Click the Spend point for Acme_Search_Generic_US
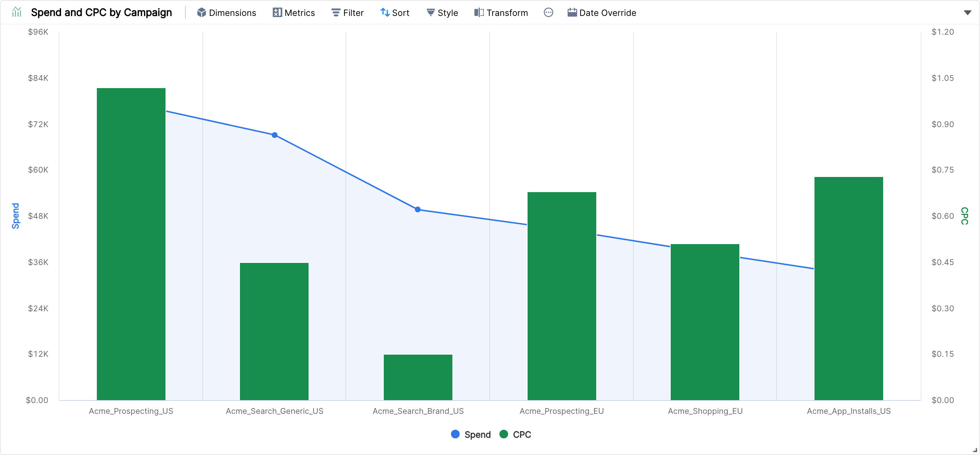This screenshot has width=980, height=455. click(x=274, y=135)
